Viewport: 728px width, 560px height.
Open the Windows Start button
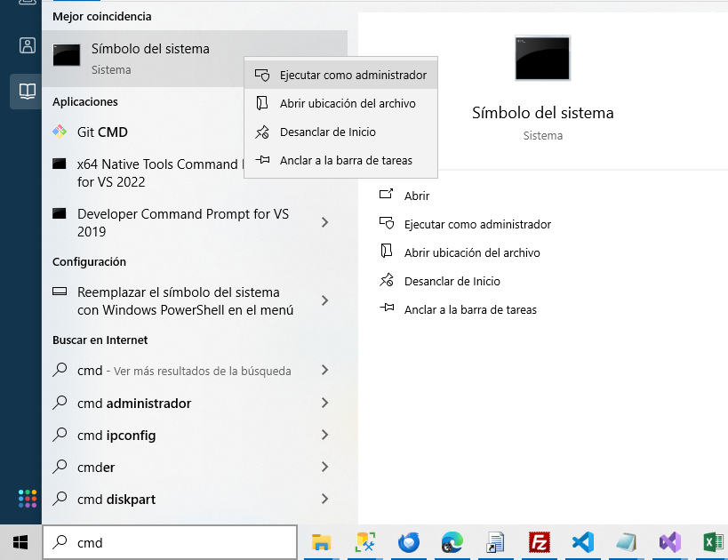(20, 542)
